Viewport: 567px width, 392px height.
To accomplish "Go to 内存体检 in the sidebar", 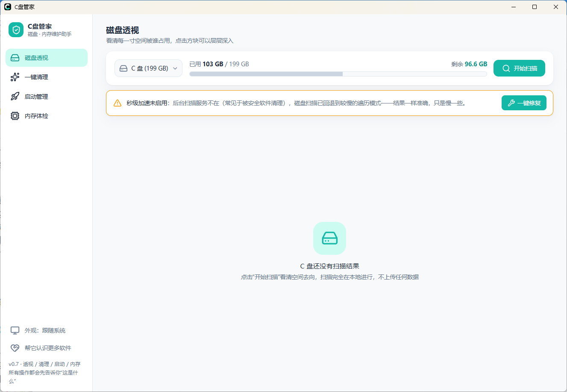I will click(47, 116).
